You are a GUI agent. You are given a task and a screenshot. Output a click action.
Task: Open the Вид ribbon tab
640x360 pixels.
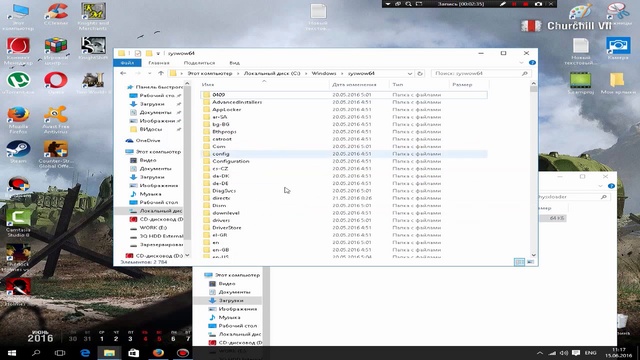[234, 63]
